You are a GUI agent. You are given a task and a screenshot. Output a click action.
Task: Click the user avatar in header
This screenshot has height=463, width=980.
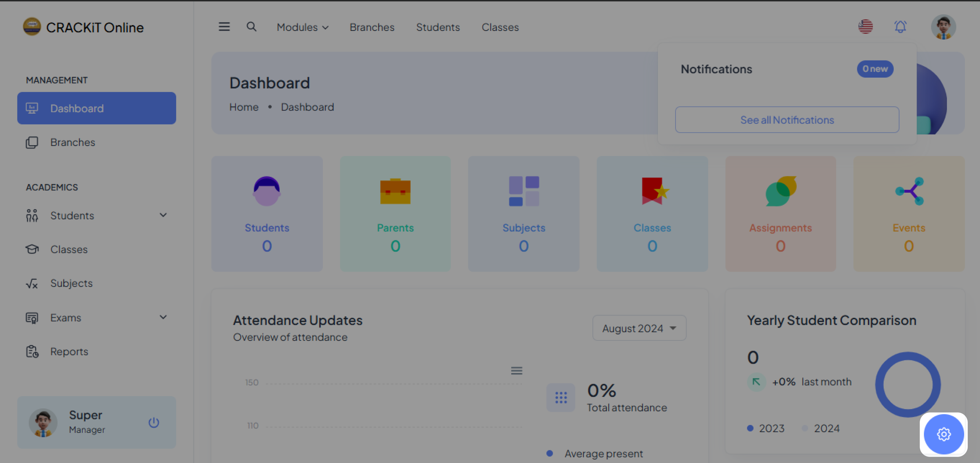[943, 27]
